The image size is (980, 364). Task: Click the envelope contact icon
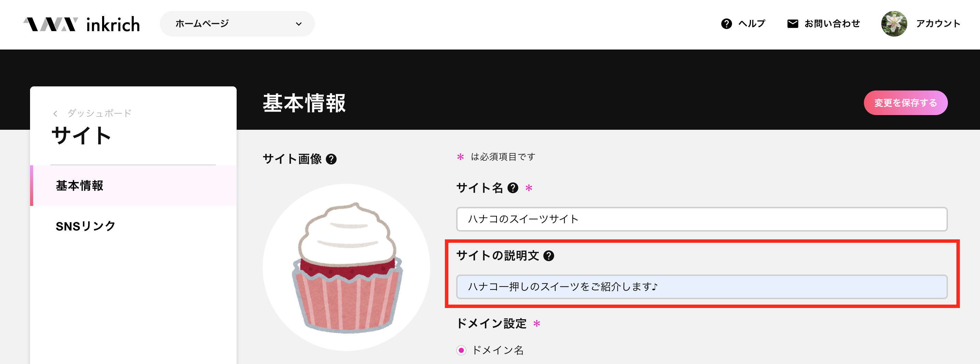click(x=793, y=24)
